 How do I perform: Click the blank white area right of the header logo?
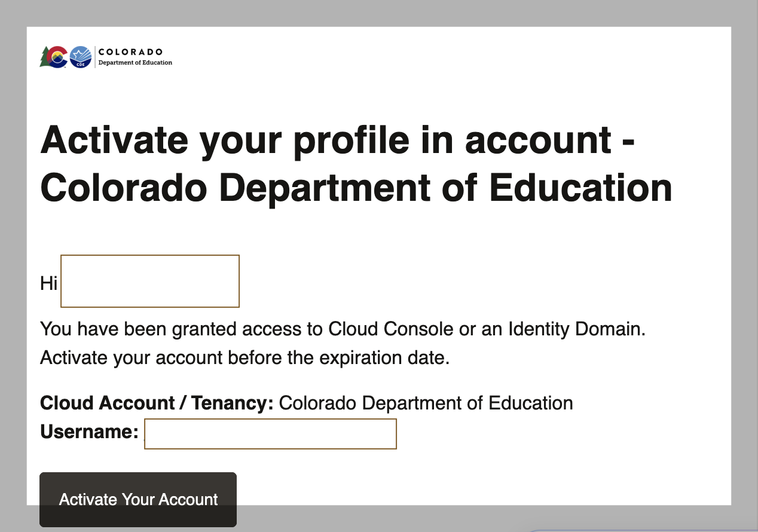(448, 57)
